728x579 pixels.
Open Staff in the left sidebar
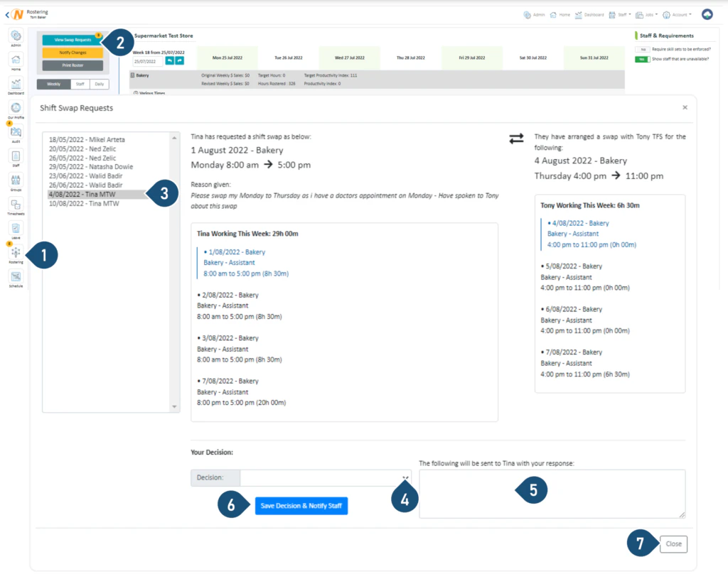click(16, 158)
